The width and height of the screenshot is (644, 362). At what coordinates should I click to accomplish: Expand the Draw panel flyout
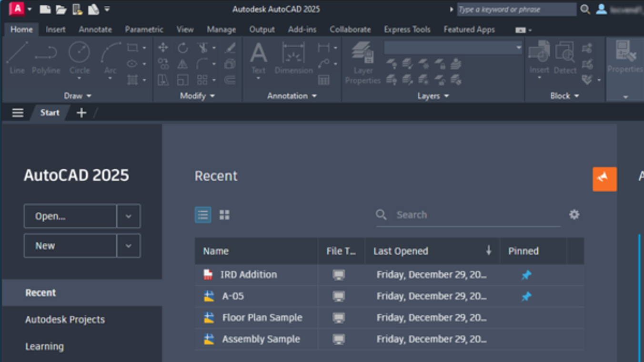coord(78,96)
